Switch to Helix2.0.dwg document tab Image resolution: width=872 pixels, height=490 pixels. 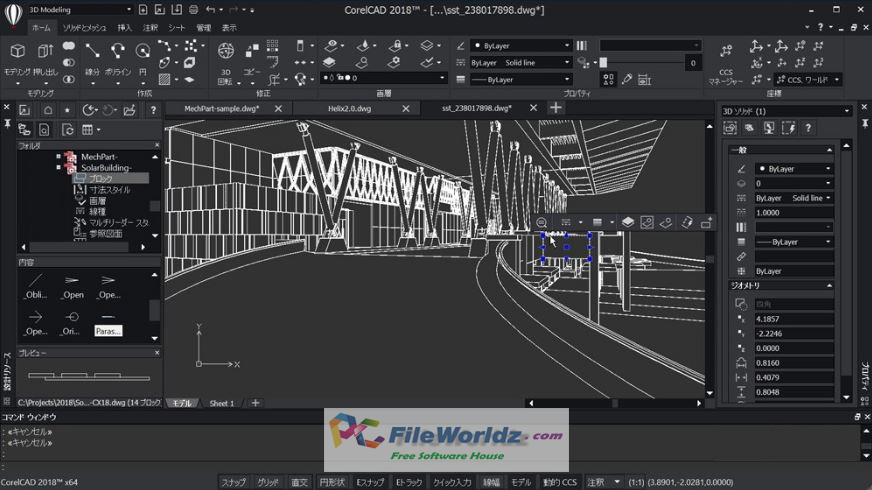pos(349,108)
